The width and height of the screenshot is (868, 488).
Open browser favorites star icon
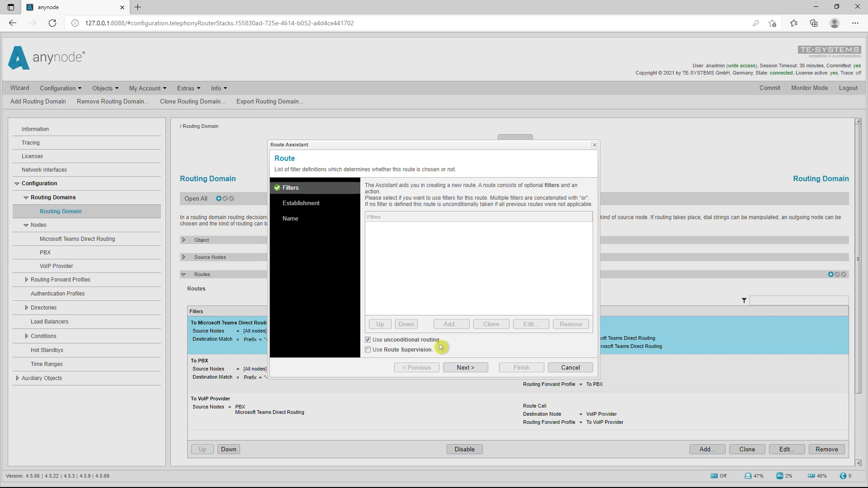pyautogui.click(x=794, y=23)
